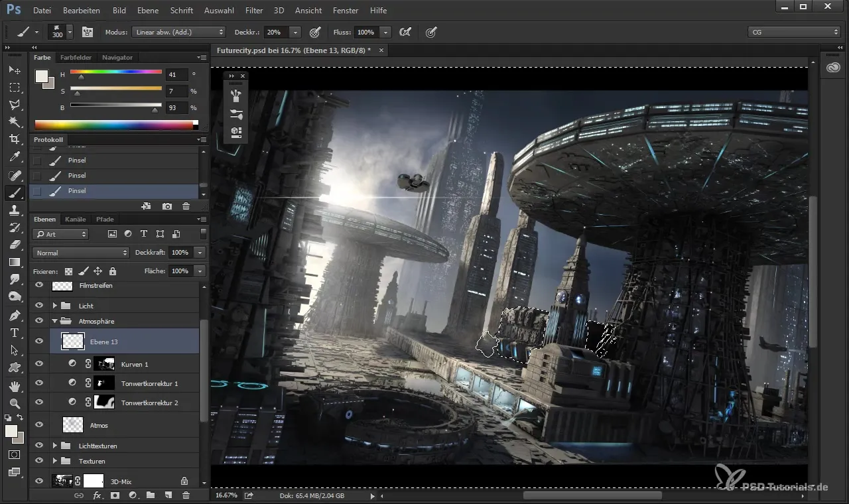Select the Eyedropper tool
This screenshot has height=504, width=849.
coord(14,157)
